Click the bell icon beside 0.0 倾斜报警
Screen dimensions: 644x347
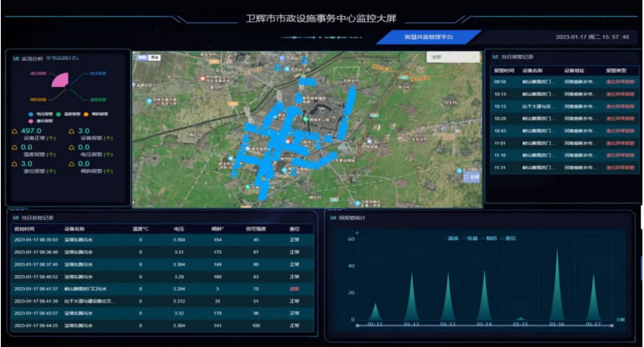click(x=72, y=164)
